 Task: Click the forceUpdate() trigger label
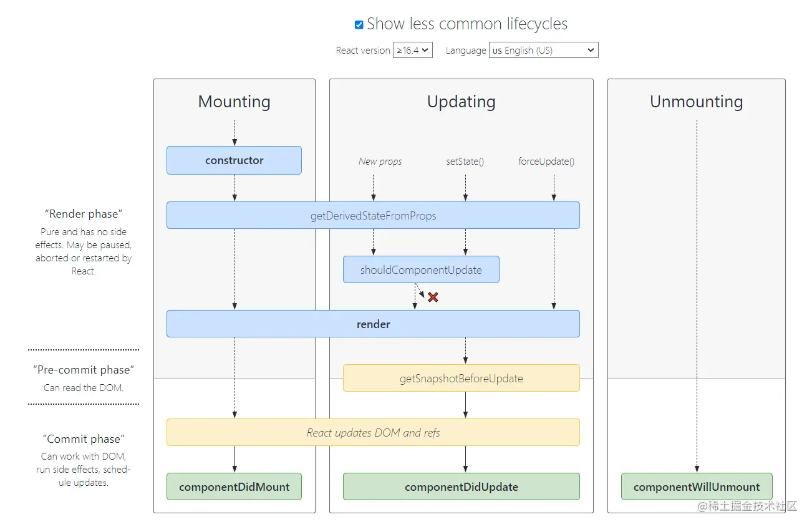click(546, 162)
